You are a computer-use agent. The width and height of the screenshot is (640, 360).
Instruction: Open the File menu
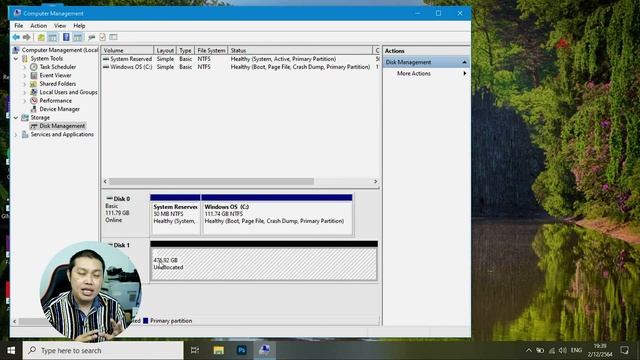click(x=19, y=26)
